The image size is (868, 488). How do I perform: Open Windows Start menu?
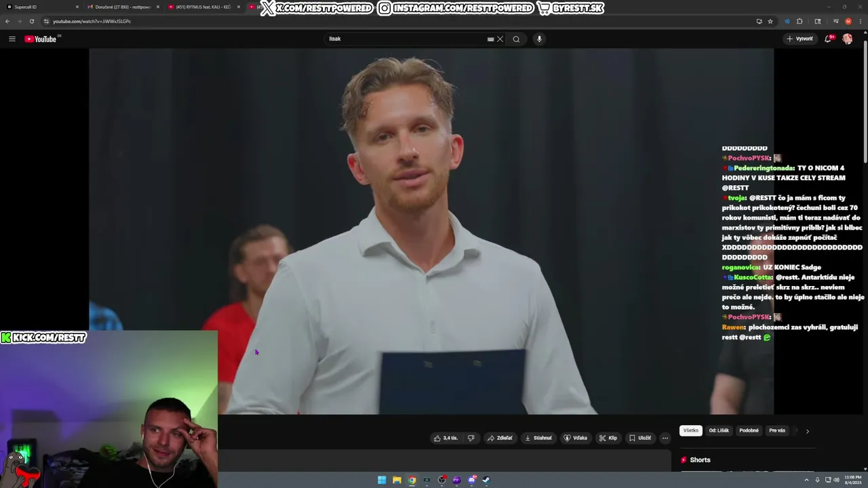click(x=382, y=480)
